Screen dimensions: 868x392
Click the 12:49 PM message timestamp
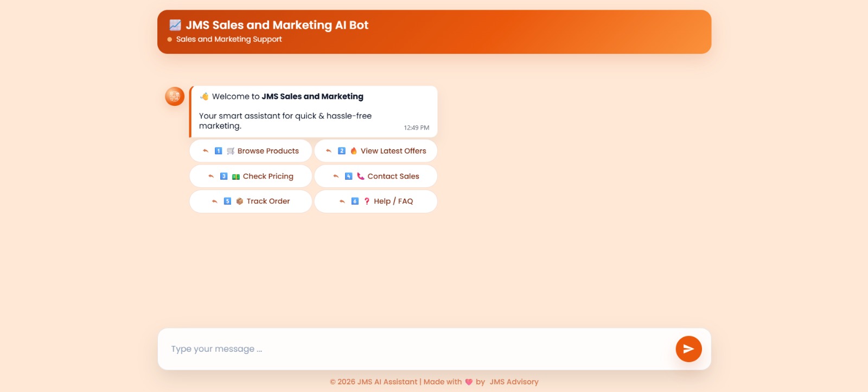[416, 128]
